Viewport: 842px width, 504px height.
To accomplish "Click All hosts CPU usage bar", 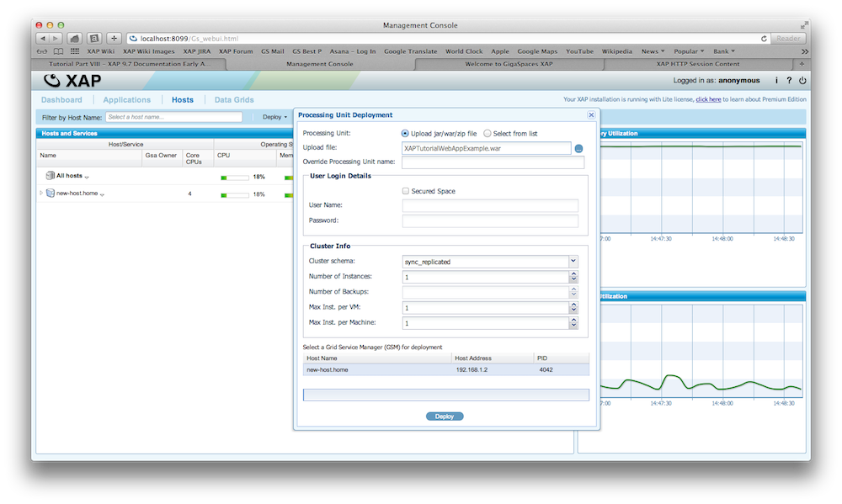I will 235,178.
